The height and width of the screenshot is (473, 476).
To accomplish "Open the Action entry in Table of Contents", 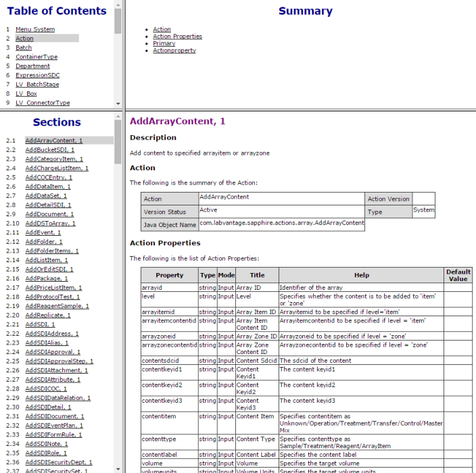I will 24,39.
